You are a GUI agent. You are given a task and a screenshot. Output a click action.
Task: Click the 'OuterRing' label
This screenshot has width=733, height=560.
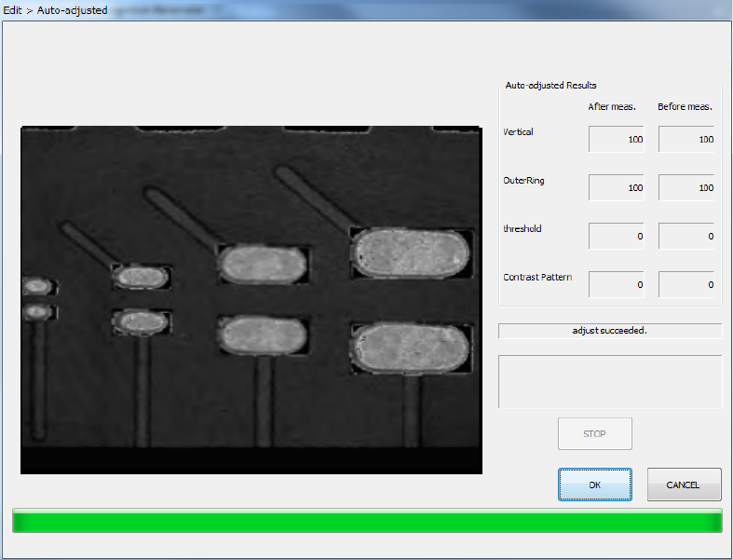coord(523,181)
